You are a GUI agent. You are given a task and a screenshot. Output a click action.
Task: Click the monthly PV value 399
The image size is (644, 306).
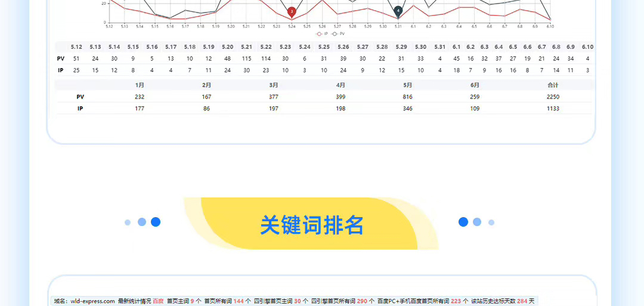coord(340,97)
